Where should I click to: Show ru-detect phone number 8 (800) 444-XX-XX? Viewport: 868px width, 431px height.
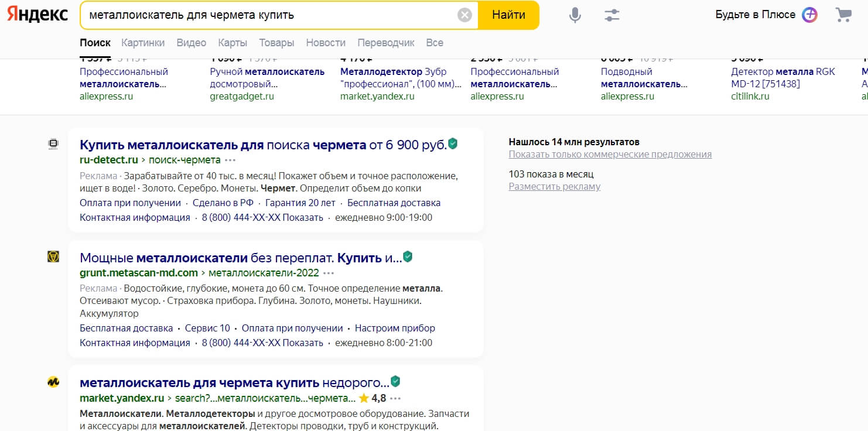262,218
